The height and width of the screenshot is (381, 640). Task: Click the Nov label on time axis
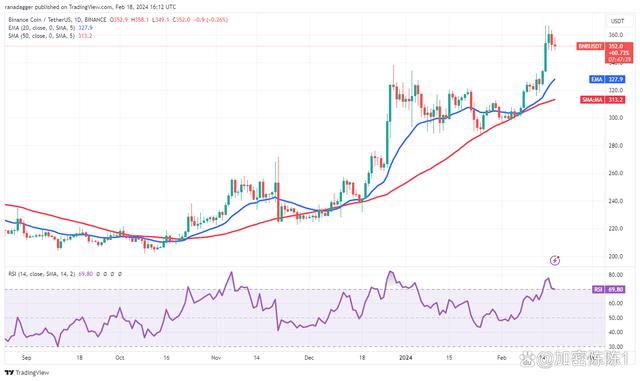pyautogui.click(x=216, y=358)
